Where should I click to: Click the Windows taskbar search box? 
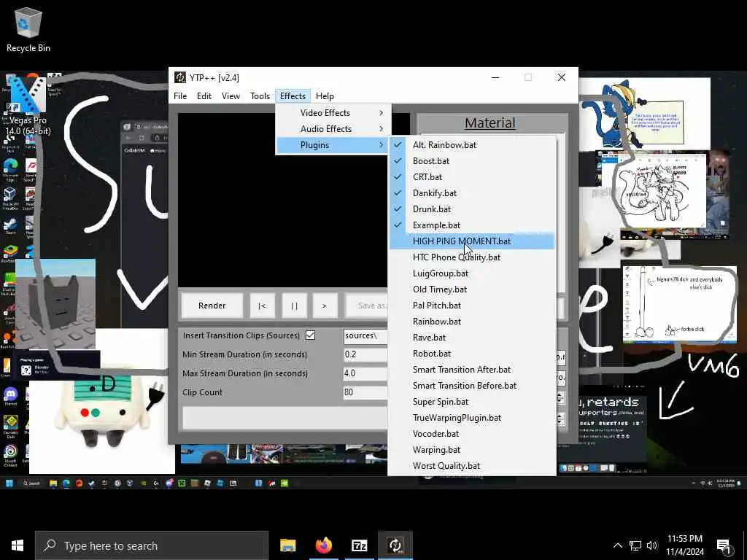[152, 545]
